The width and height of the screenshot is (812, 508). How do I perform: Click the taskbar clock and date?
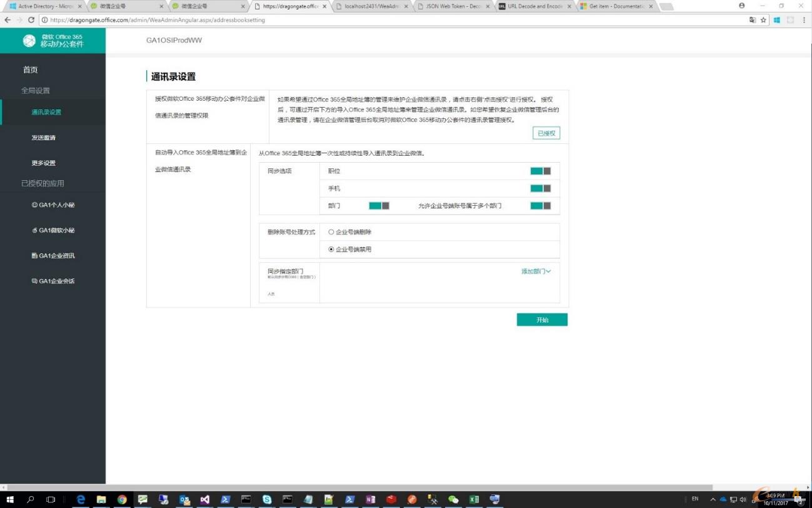point(776,499)
